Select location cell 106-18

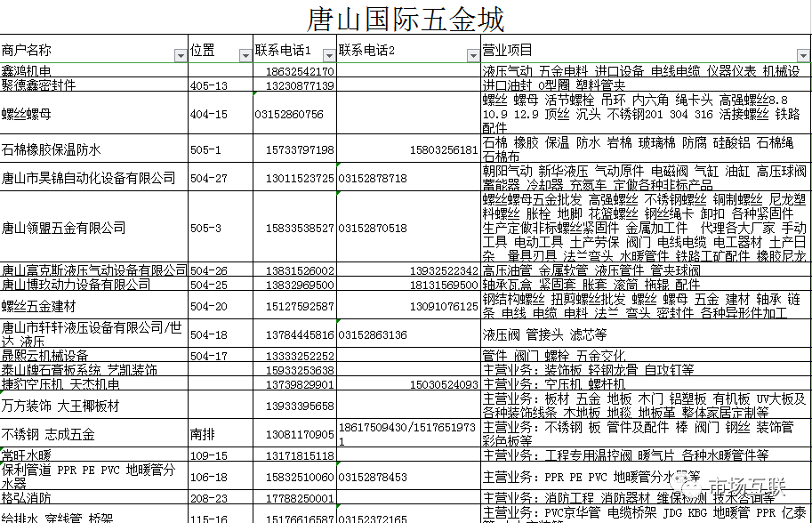pos(221,476)
